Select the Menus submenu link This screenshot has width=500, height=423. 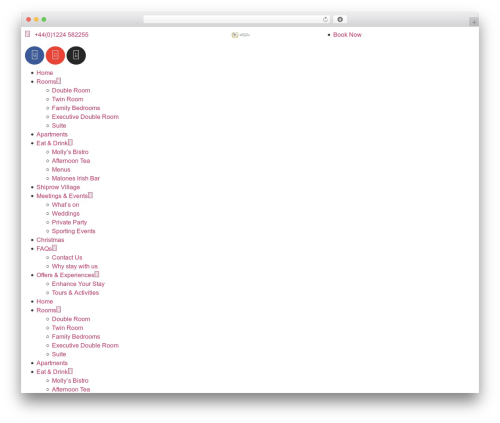point(61,170)
